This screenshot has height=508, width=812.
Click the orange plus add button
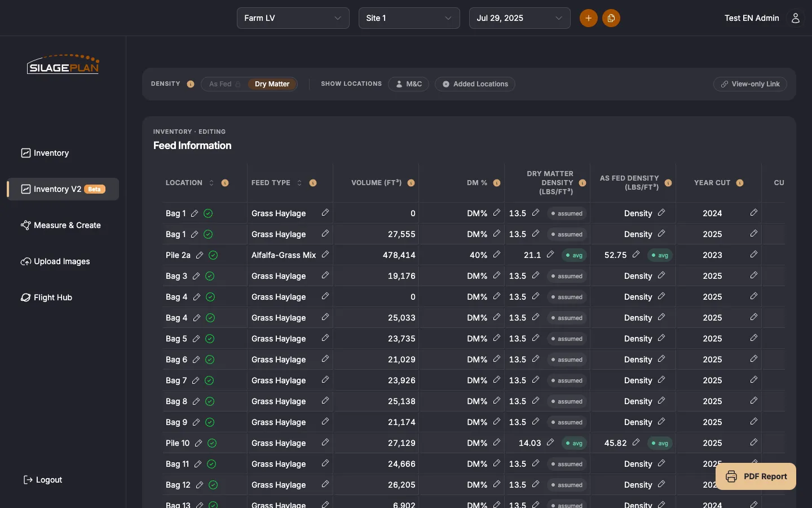588,18
